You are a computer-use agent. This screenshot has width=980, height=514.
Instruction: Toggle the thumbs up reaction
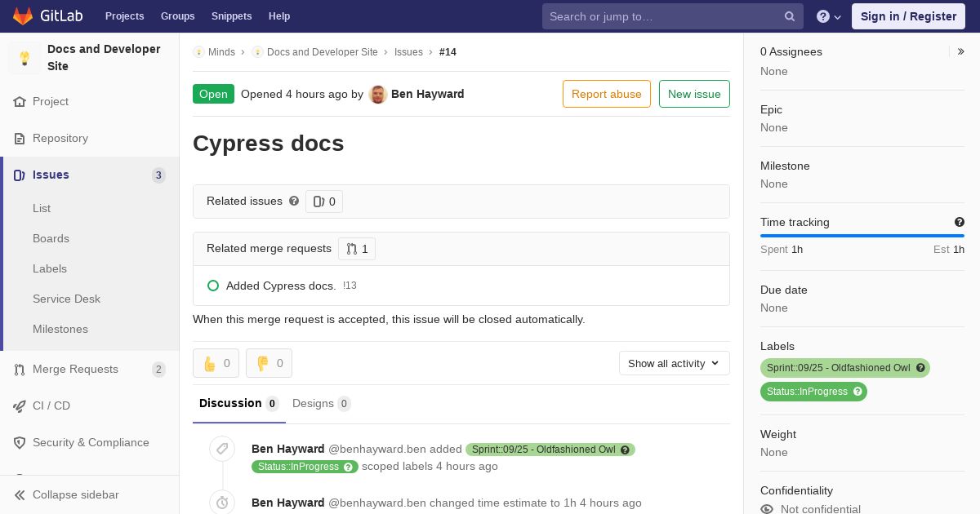click(216, 363)
